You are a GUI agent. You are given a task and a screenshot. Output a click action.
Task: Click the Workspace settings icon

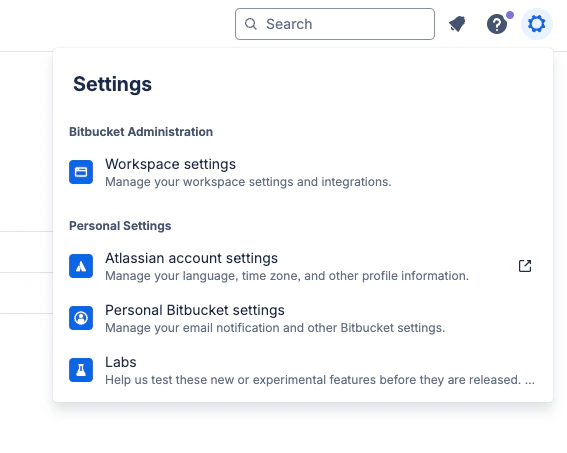(81, 172)
